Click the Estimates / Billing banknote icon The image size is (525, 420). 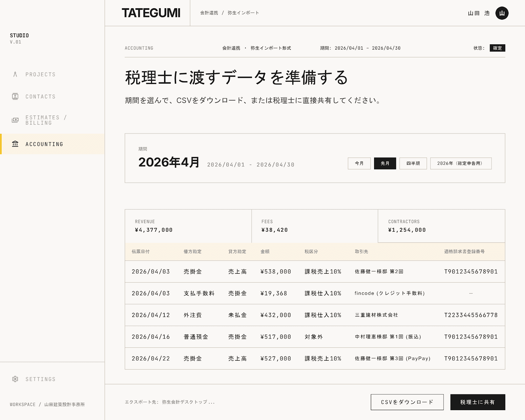(15, 120)
